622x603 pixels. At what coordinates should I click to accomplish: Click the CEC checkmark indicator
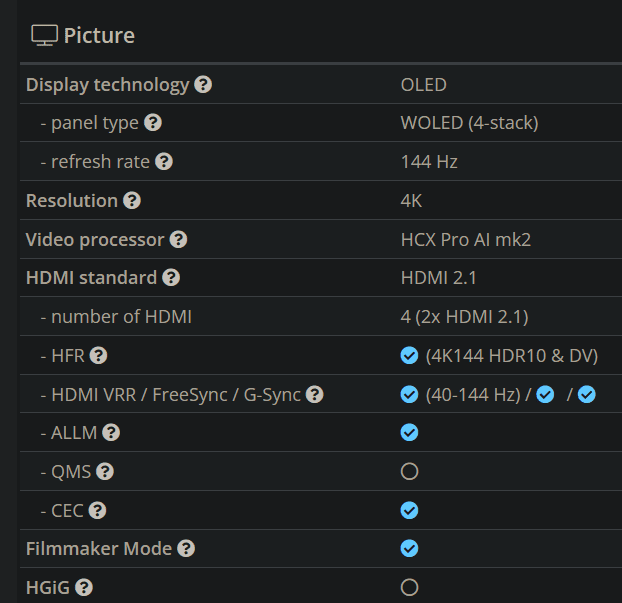[x=409, y=510]
